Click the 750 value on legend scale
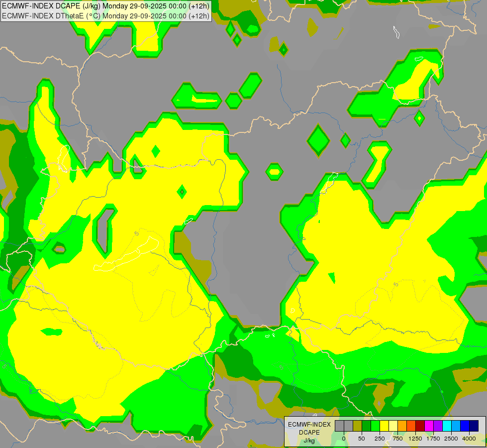This screenshot has width=487, height=448. tap(397, 439)
